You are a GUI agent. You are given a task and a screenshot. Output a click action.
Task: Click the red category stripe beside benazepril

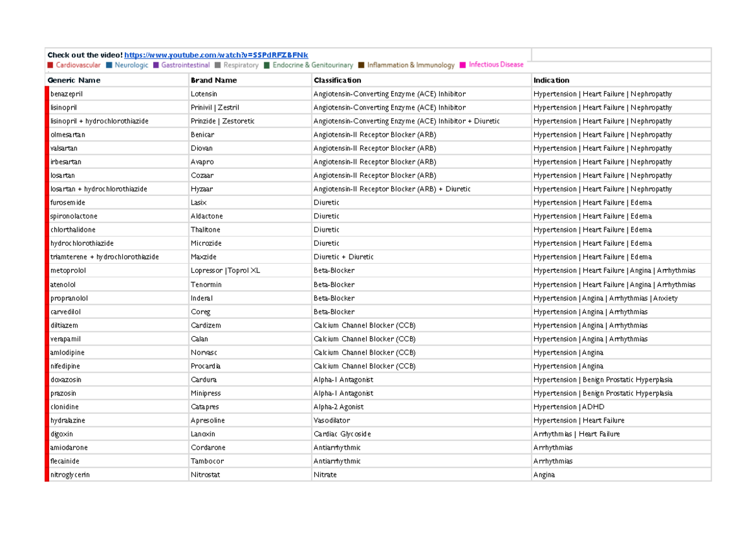47,93
